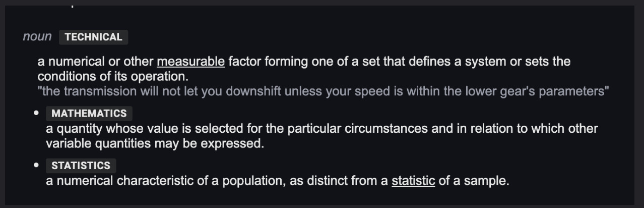The image size is (644, 208).
Task: Click the statistics definition starting 'a numerical characteristic'
Action: pos(278,181)
